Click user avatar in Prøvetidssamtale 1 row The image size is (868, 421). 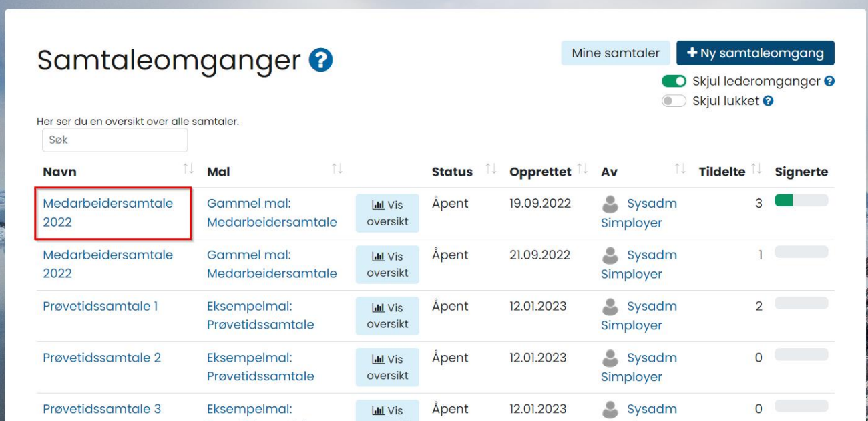610,307
